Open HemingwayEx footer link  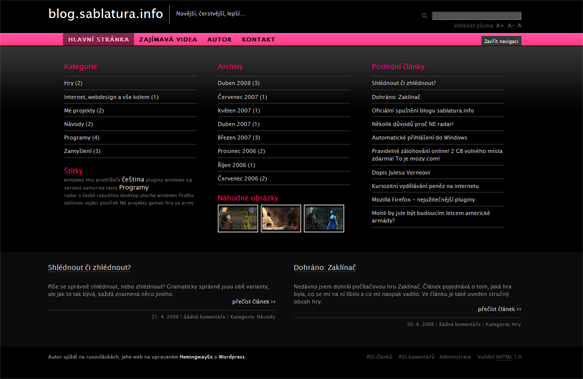point(196,357)
